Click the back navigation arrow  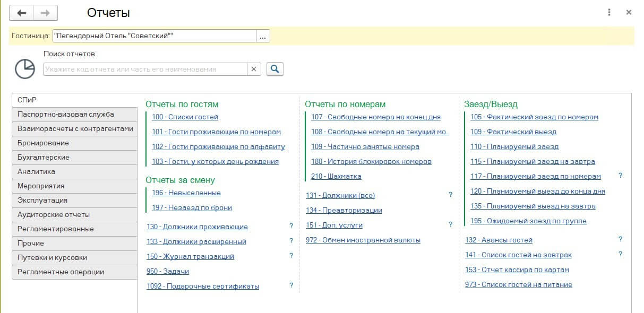click(22, 13)
